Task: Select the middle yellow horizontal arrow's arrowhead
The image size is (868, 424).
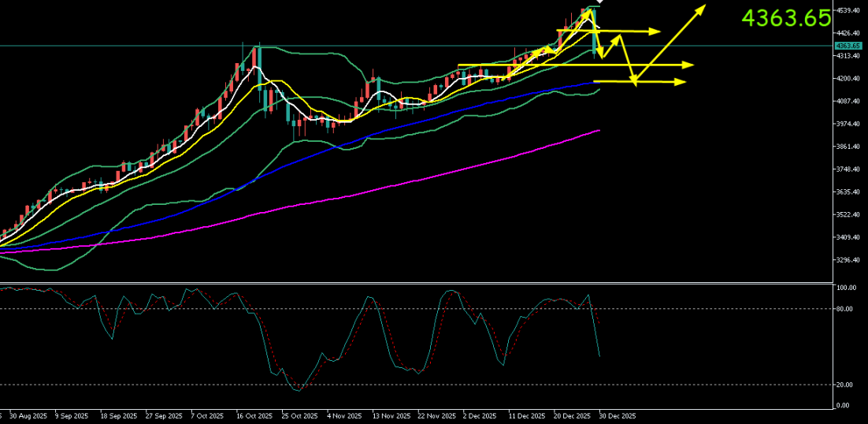Action: pos(690,64)
